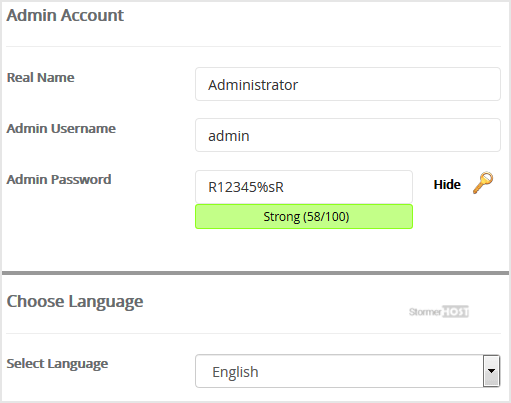
Task: Click the Admin Password label
Action: tap(59, 179)
